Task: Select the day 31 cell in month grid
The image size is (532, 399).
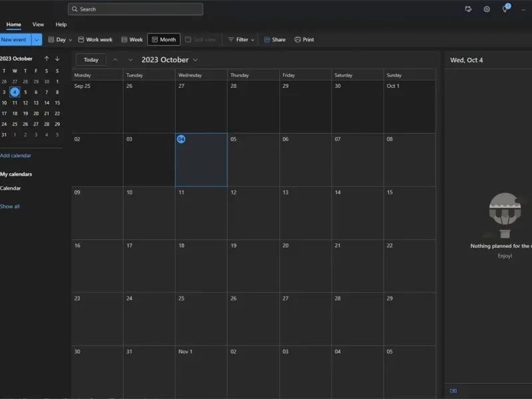Action: tap(149, 372)
